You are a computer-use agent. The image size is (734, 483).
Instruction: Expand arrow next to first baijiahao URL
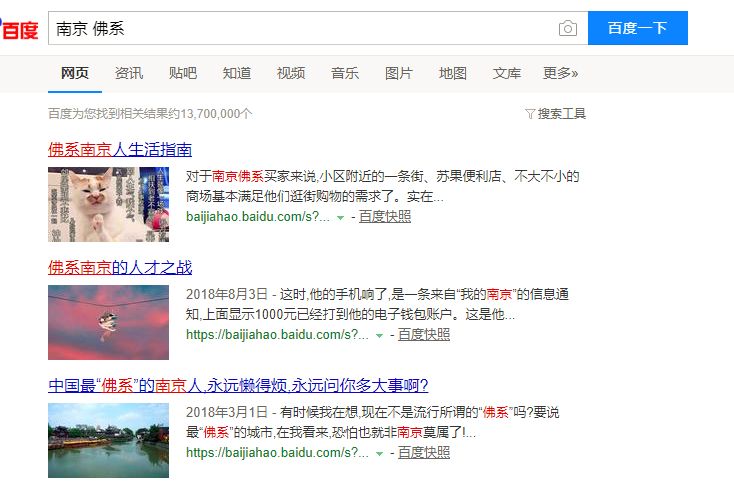pos(341,218)
